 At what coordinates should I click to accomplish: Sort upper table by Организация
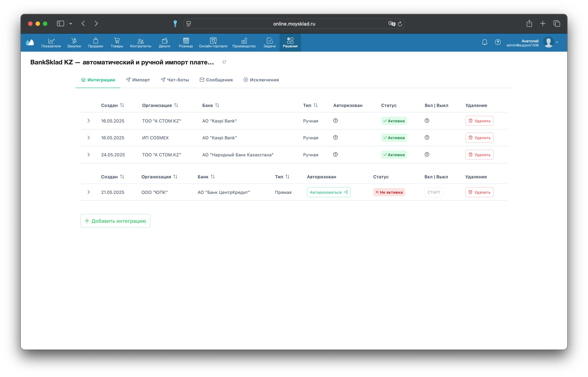tap(176, 105)
